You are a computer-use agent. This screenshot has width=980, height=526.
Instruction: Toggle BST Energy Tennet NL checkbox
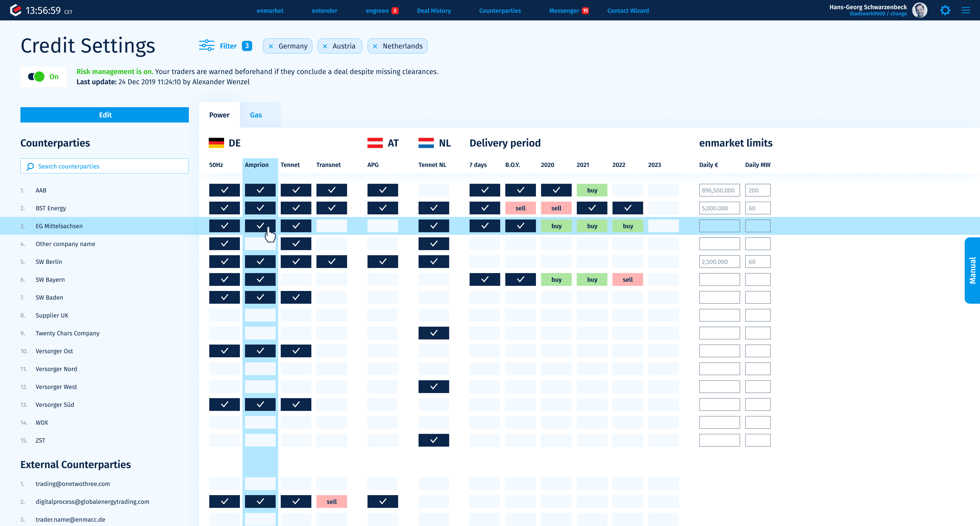434,208
